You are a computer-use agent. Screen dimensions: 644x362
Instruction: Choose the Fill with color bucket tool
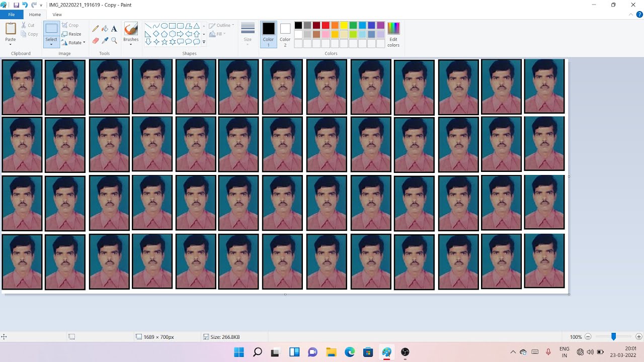coord(105,29)
